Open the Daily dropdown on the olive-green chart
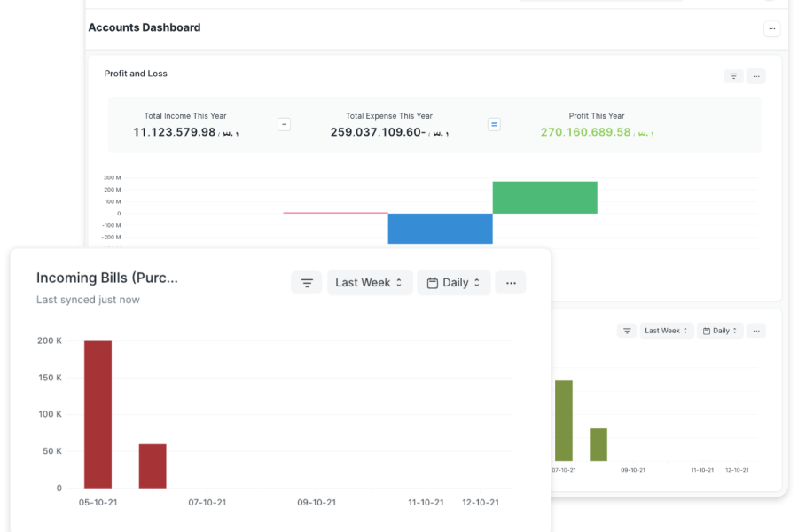The height and width of the screenshot is (532, 798). click(720, 331)
